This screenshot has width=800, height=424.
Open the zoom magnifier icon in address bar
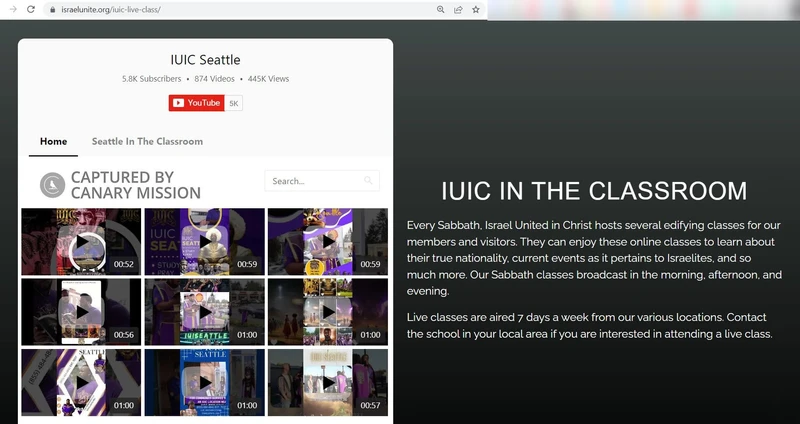point(441,9)
